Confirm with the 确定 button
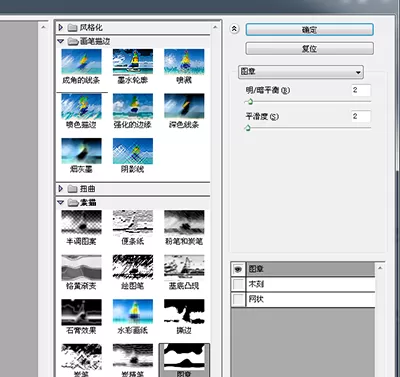This screenshot has width=400, height=377. (x=309, y=30)
